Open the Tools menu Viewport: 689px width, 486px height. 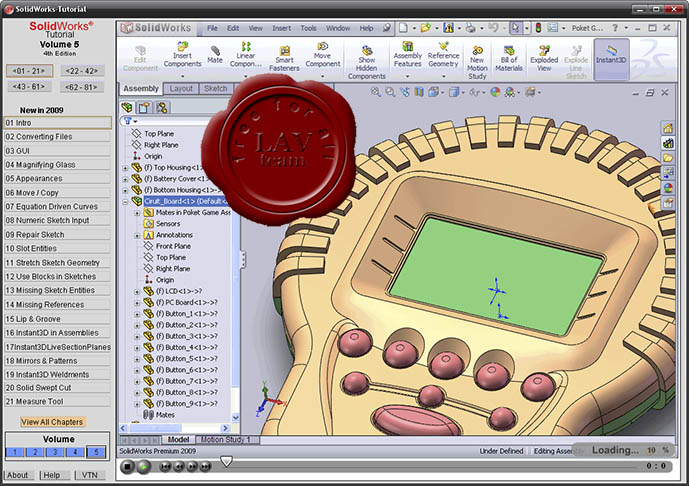(308, 28)
